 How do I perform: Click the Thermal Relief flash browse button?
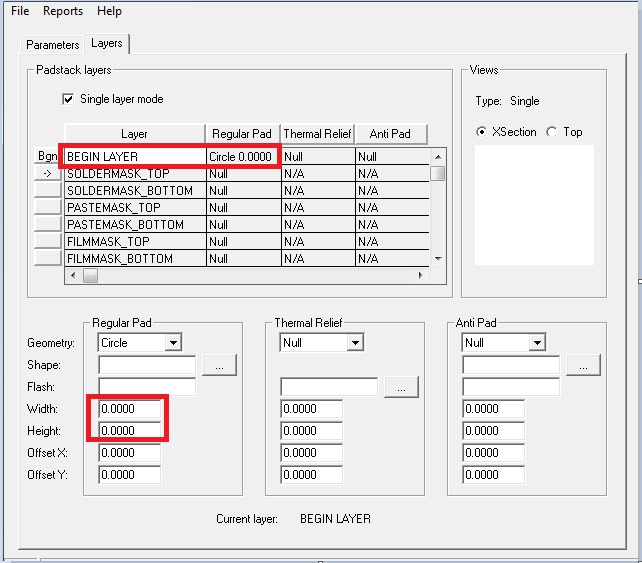coord(401,387)
